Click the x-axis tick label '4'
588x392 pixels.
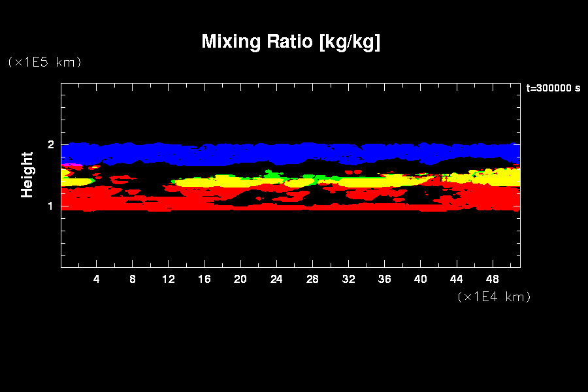pos(97,279)
